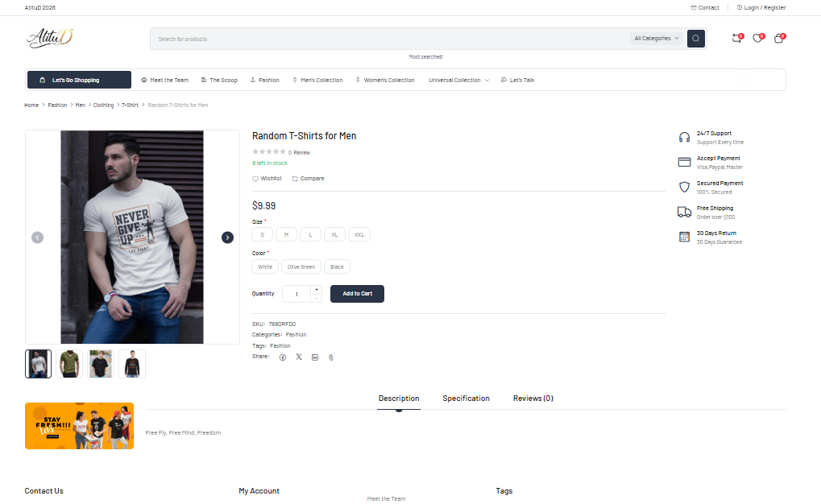The image size is (821, 504).
Task: Go to T-Shirt breadcrumb
Action: pyautogui.click(x=130, y=105)
